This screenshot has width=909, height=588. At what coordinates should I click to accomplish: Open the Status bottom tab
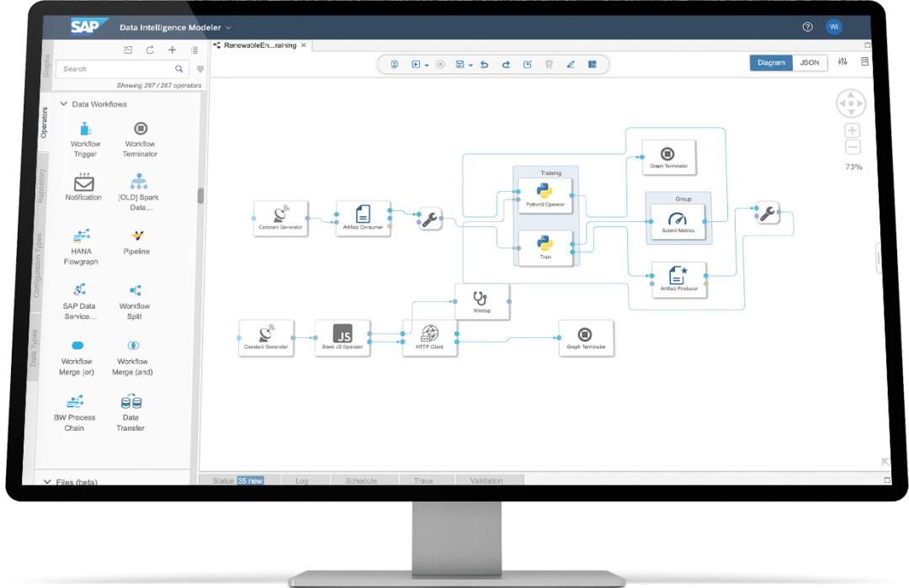(x=238, y=481)
